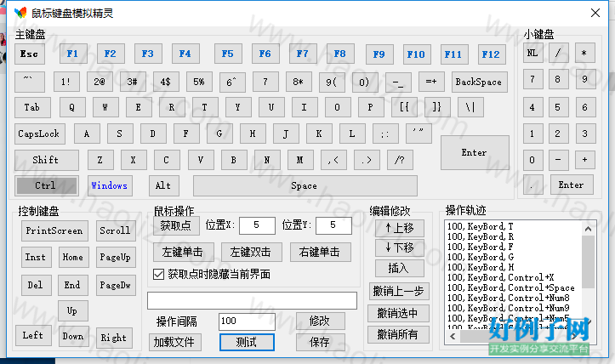This screenshot has width=615, height=364.
Task: Click the PageUp key button
Action: pos(116,258)
